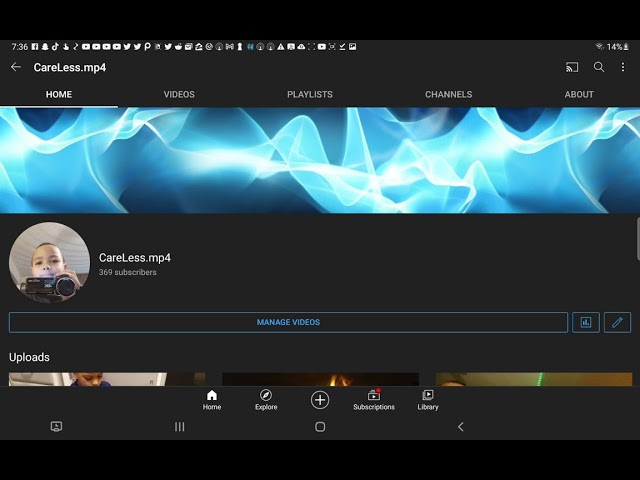640x480 pixels.
Task: Switch to the VIDEOS tab
Action: (x=179, y=94)
